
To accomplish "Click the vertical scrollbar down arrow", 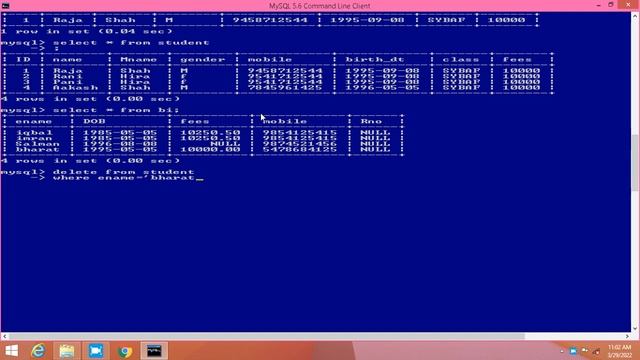I will [x=635, y=329].
